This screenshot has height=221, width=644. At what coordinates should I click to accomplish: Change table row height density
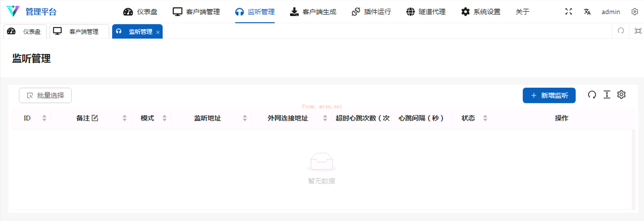coord(607,95)
